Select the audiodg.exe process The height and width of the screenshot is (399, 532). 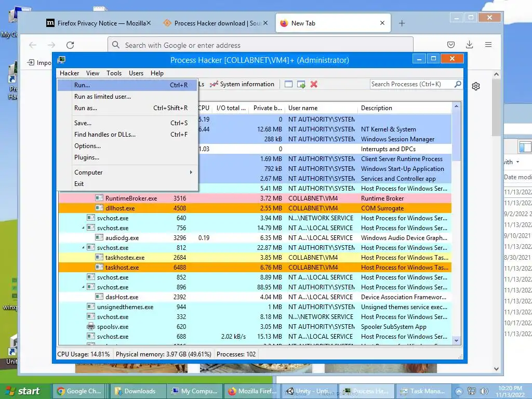255,238
